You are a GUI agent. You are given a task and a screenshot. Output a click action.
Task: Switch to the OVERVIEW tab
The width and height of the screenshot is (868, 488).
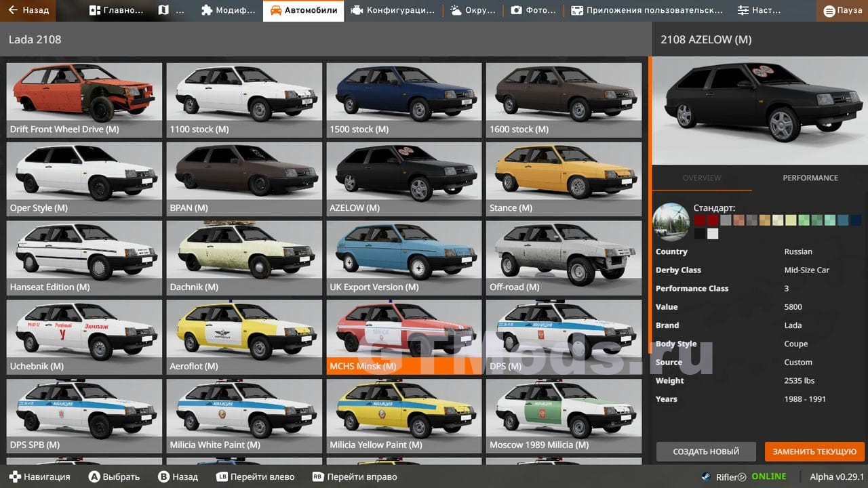tap(702, 178)
